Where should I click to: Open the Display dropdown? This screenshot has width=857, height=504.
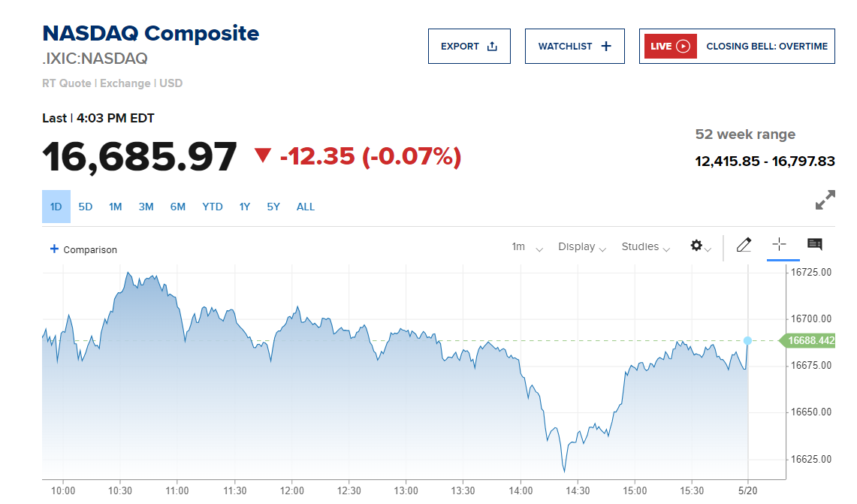(x=582, y=247)
